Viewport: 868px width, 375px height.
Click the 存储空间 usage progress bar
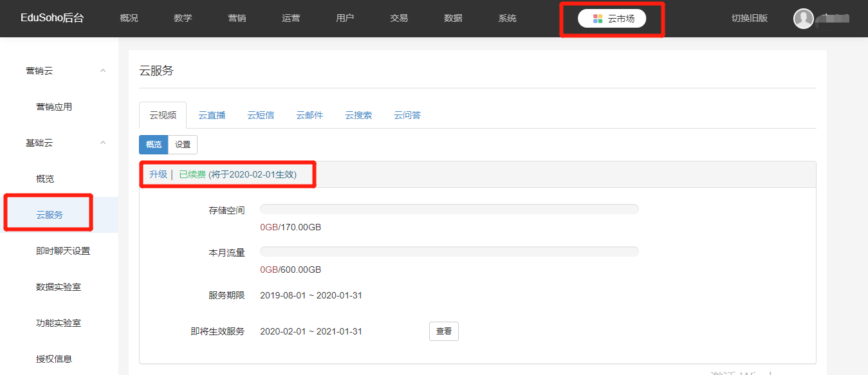pyautogui.click(x=449, y=209)
